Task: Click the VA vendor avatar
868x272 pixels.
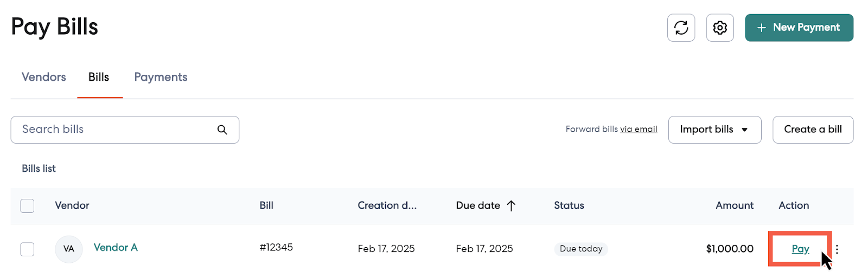Action: coord(69,249)
